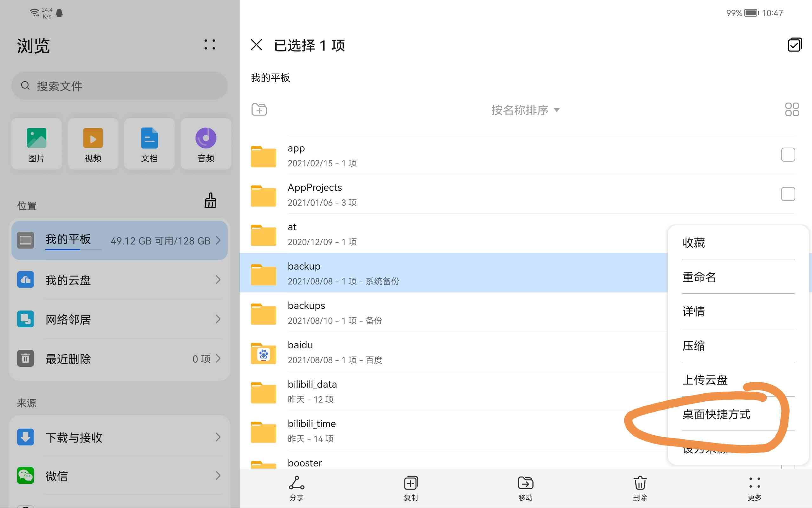The width and height of the screenshot is (812, 508).
Task: Click the 微信 WeChat icon
Action: pyautogui.click(x=25, y=475)
